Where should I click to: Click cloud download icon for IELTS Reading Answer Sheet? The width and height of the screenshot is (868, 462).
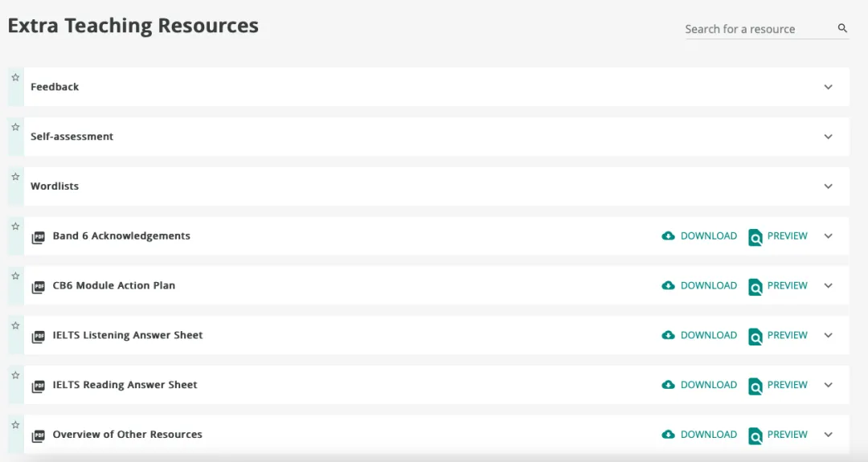click(x=668, y=385)
